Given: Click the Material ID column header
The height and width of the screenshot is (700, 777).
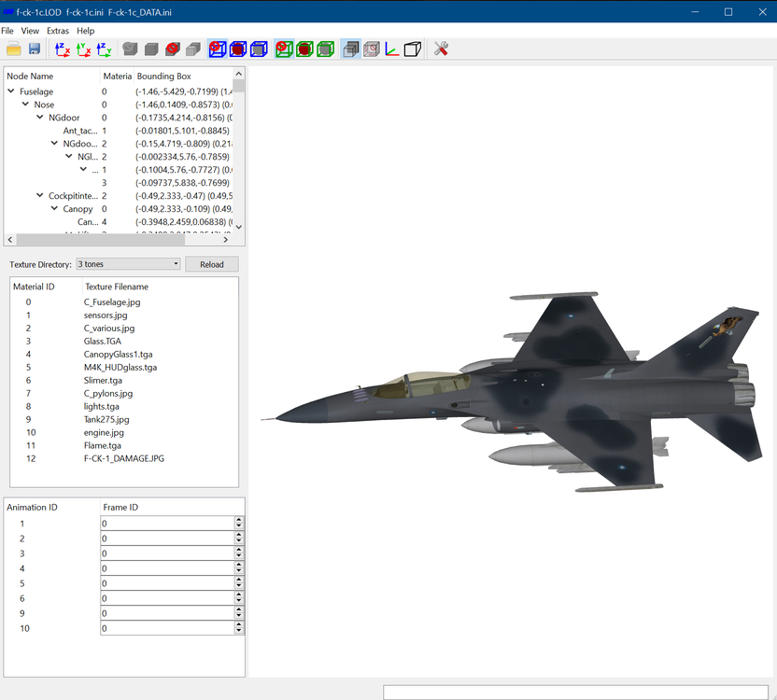Looking at the screenshot, I should pos(46,287).
